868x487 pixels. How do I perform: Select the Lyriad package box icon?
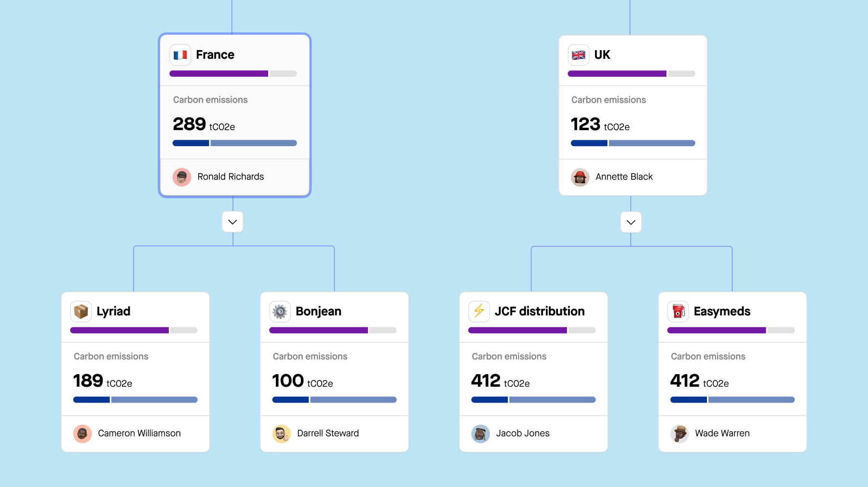click(x=81, y=311)
